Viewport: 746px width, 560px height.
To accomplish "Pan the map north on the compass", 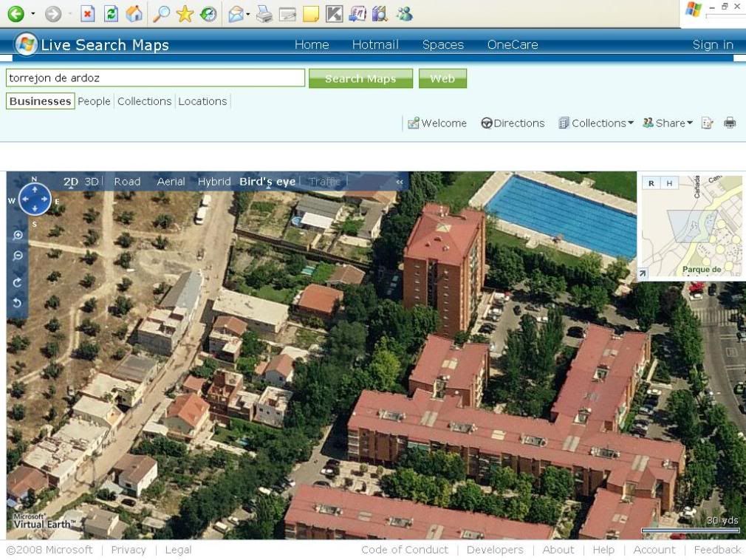I will [35, 189].
